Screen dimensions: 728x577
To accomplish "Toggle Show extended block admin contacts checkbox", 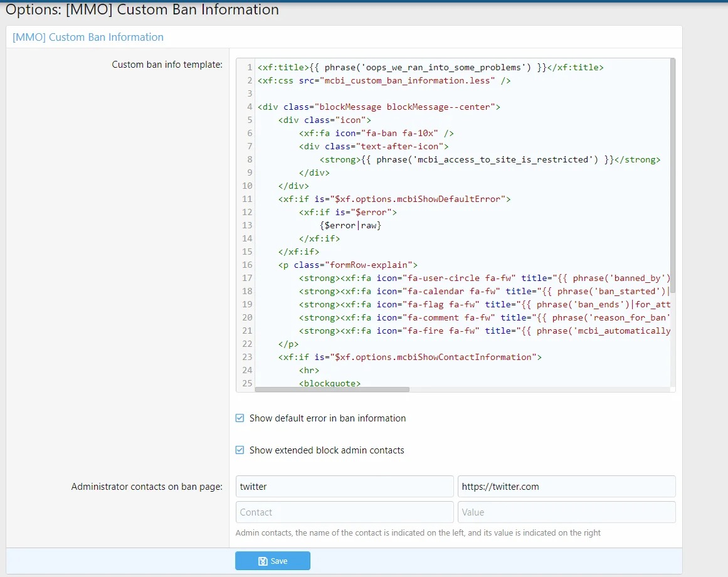I will [240, 450].
